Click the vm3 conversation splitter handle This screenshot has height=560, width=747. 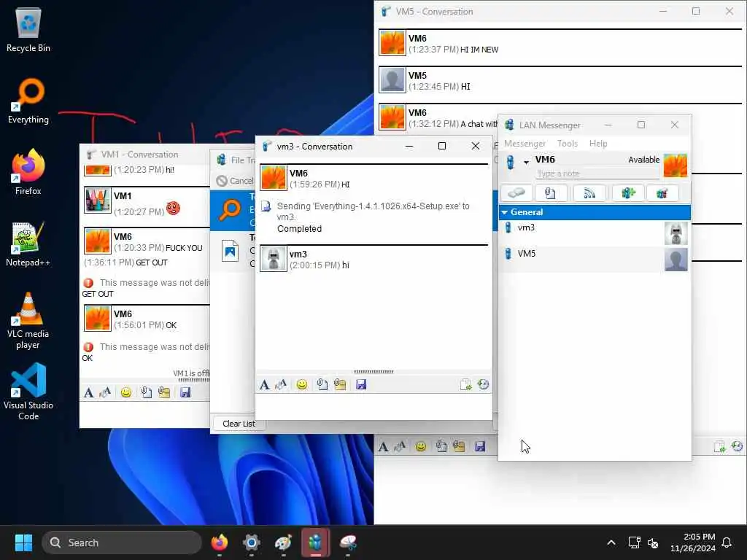373,371
